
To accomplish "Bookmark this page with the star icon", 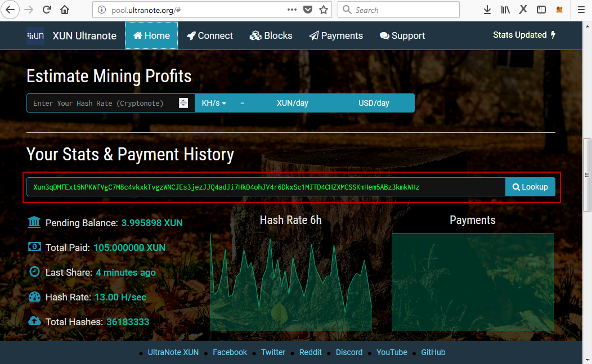I will click(x=324, y=10).
